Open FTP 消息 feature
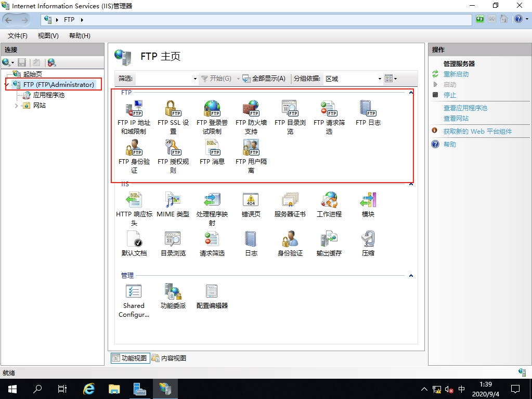Viewport: 532px width, 399px height. [x=212, y=152]
